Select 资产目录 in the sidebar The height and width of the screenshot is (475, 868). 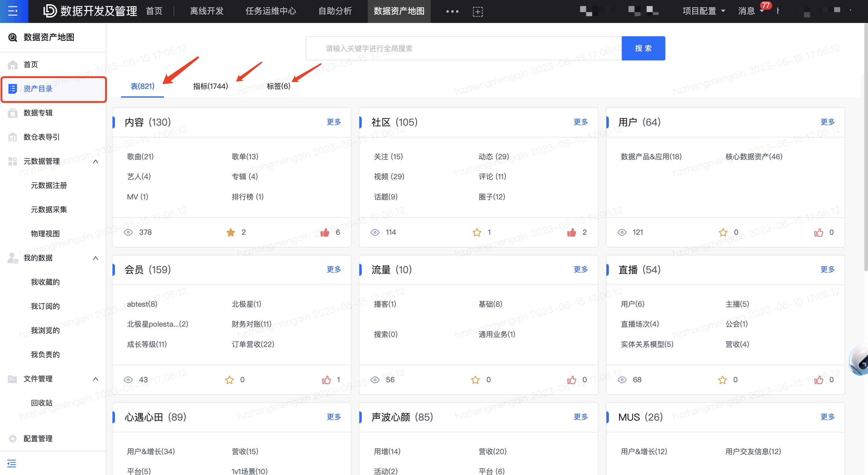(54, 89)
